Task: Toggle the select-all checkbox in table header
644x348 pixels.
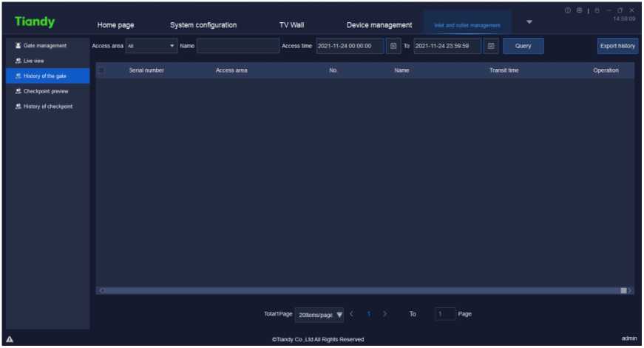Action: click(101, 70)
